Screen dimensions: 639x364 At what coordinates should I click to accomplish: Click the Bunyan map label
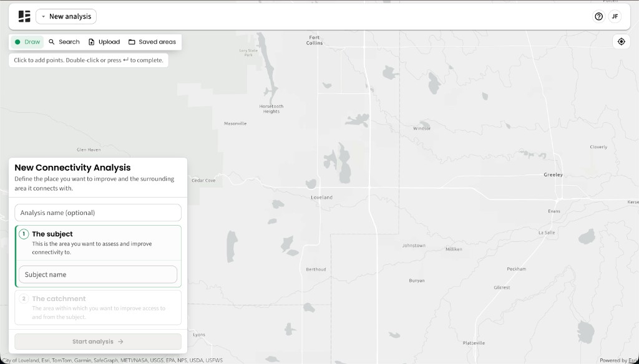point(416,280)
